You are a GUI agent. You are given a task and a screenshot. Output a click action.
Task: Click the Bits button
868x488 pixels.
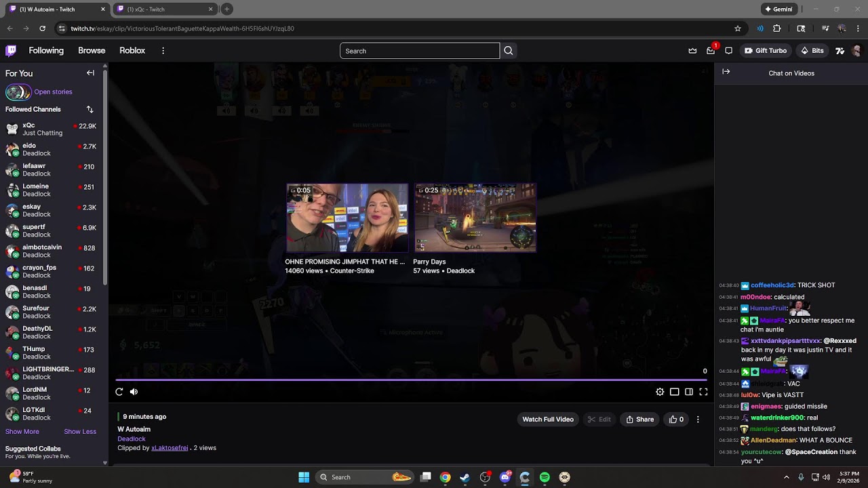click(x=812, y=51)
